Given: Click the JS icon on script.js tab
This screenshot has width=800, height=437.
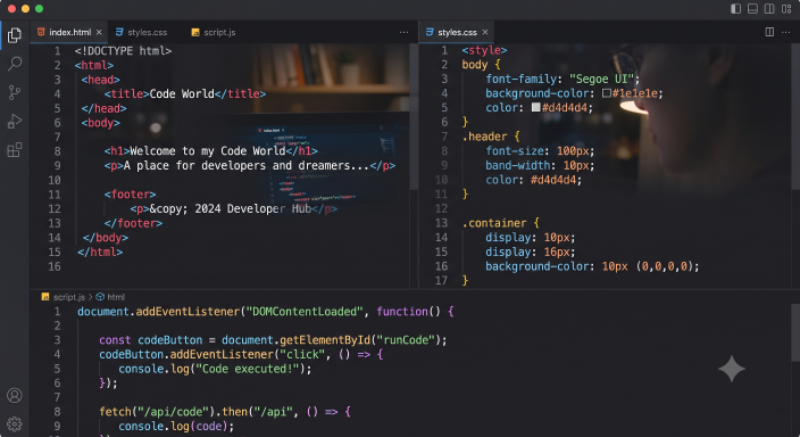Looking at the screenshot, I should tap(195, 32).
